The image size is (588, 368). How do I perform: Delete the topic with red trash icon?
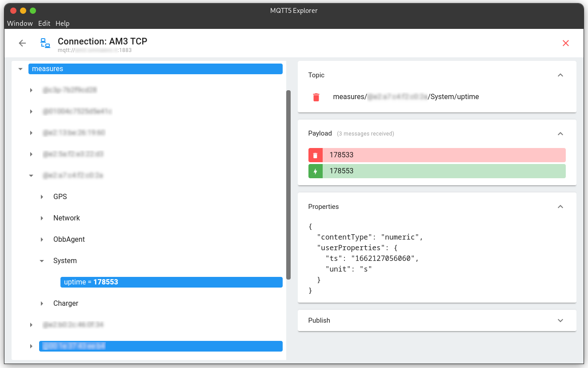(316, 97)
